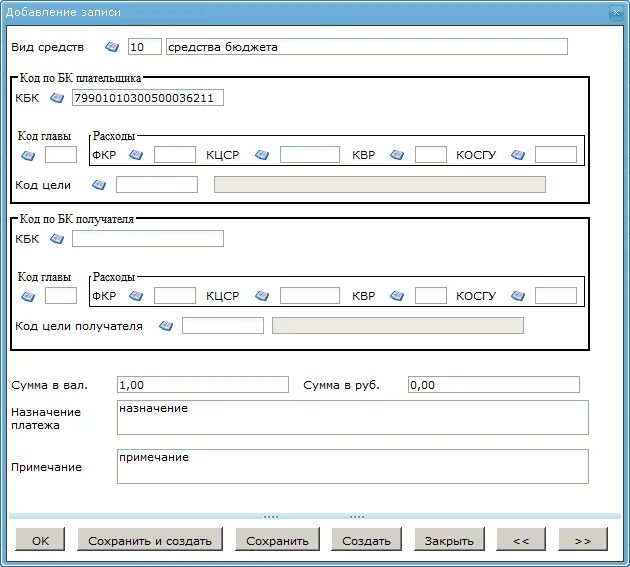Focus the Сумма в руб. field

pyautogui.click(x=494, y=385)
